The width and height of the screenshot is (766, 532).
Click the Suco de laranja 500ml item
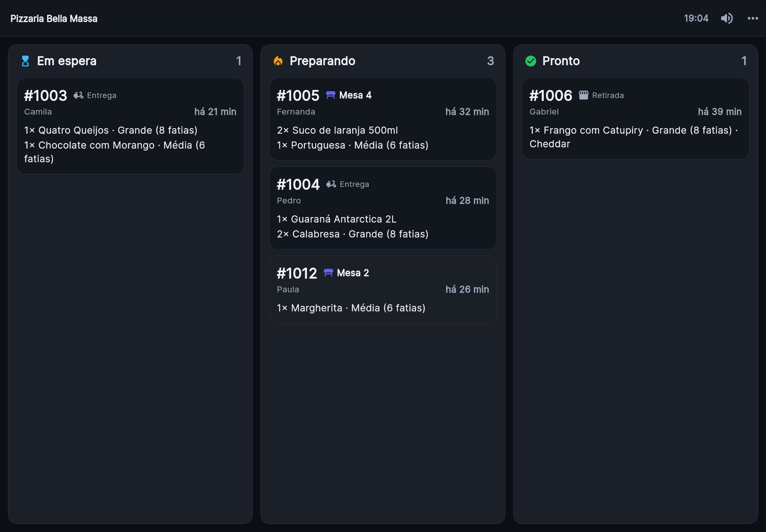(337, 130)
